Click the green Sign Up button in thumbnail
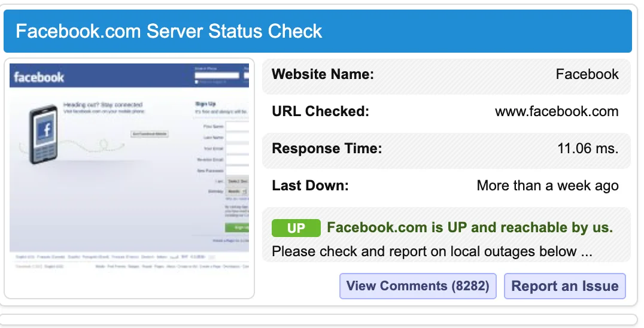 click(237, 227)
